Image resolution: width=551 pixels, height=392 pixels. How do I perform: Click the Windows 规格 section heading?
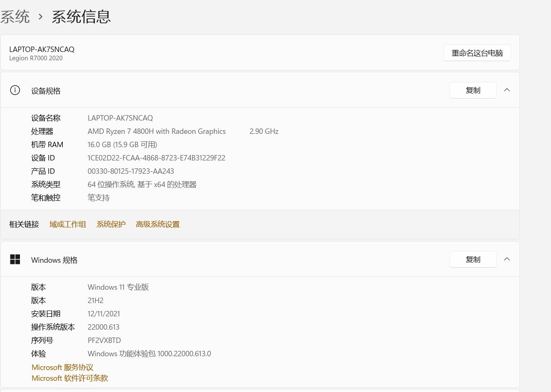point(54,260)
